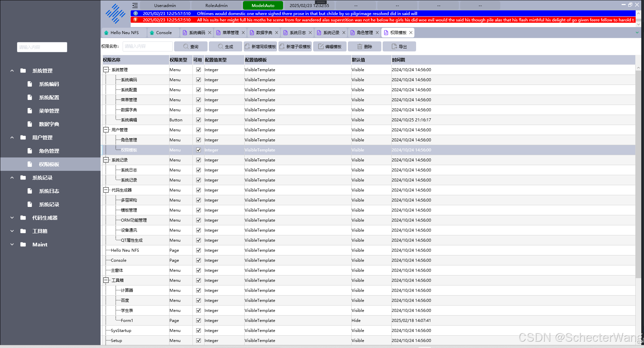Close the 数据字典 tab

(277, 32)
